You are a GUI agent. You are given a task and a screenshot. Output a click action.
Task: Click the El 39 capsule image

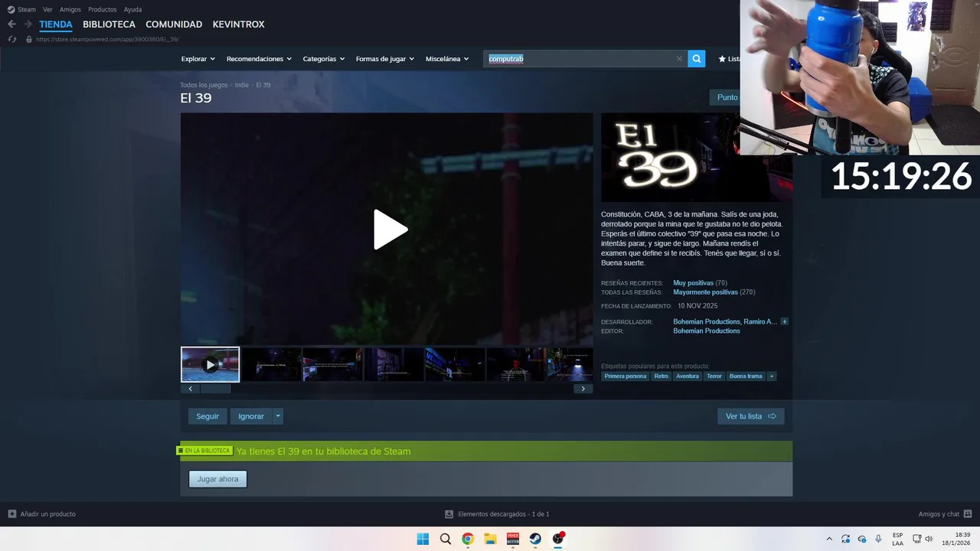click(x=670, y=158)
